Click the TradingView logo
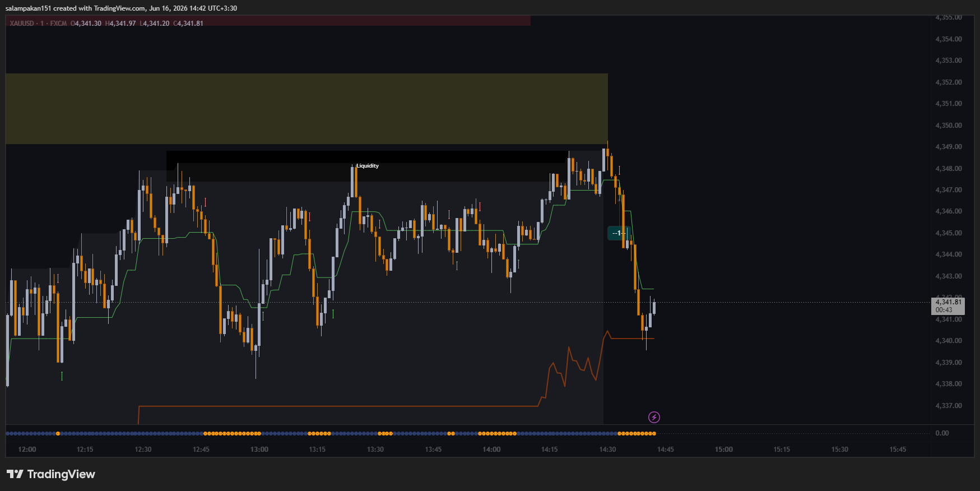The height and width of the screenshot is (491, 980). (x=51, y=474)
